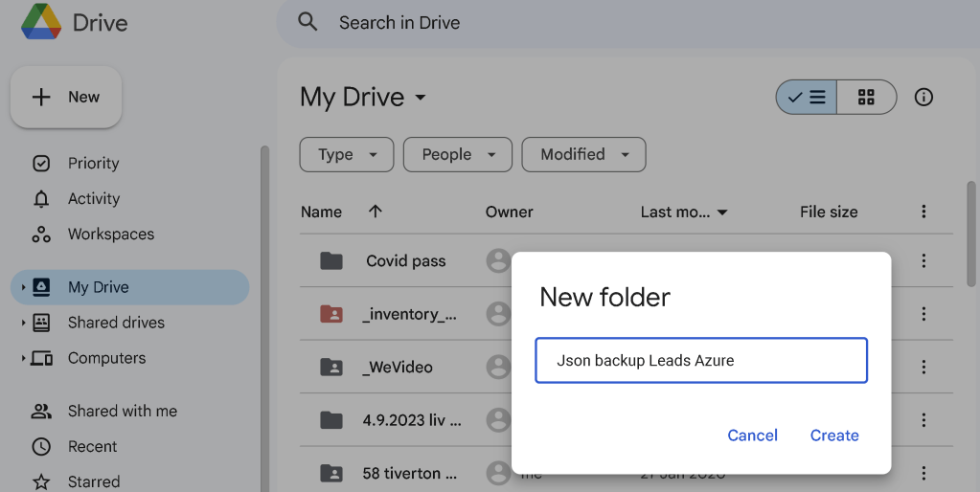This screenshot has height=492, width=980.
Task: Open more actions for 4.9.2023 liv folder
Action: pos(923,420)
